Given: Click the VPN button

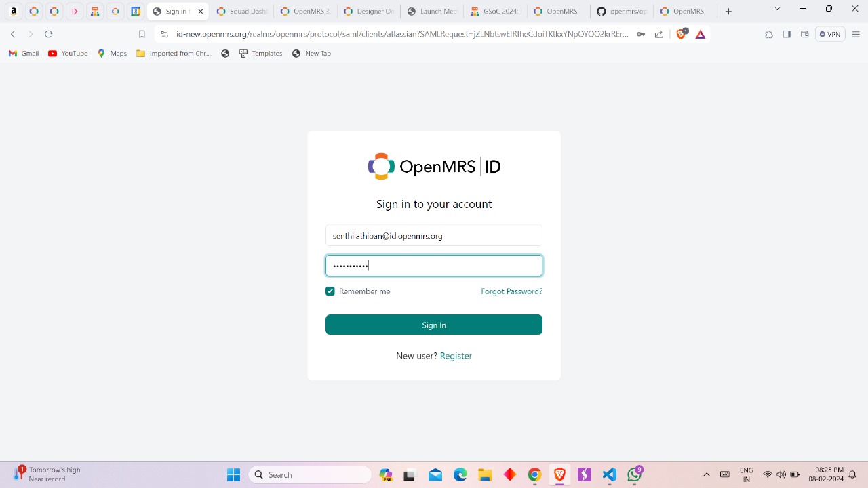Looking at the screenshot, I should tap(830, 34).
